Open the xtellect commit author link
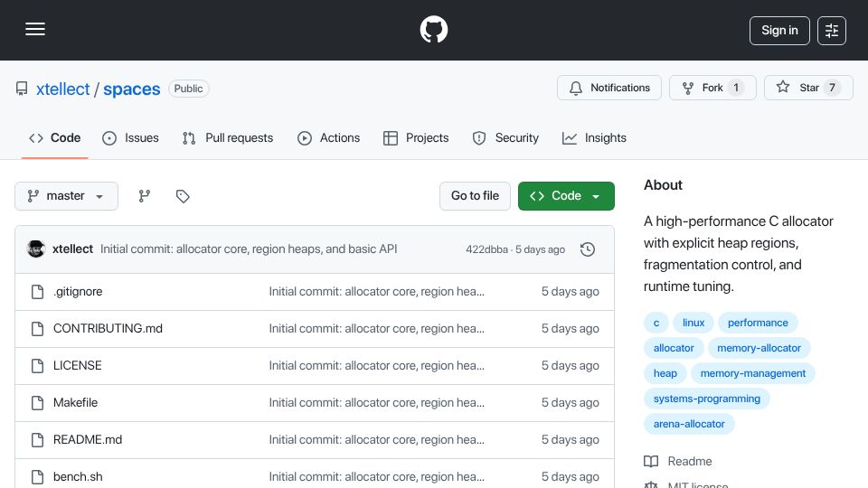 tap(72, 249)
